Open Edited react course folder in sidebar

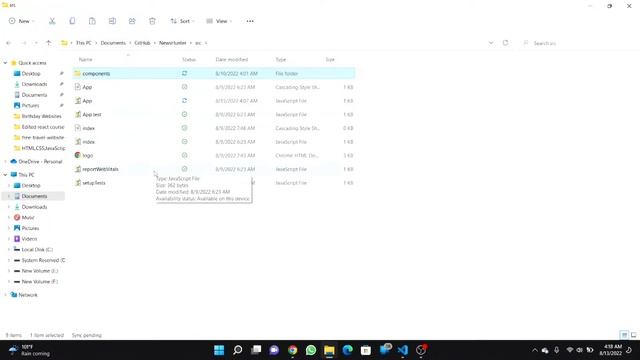point(42,127)
